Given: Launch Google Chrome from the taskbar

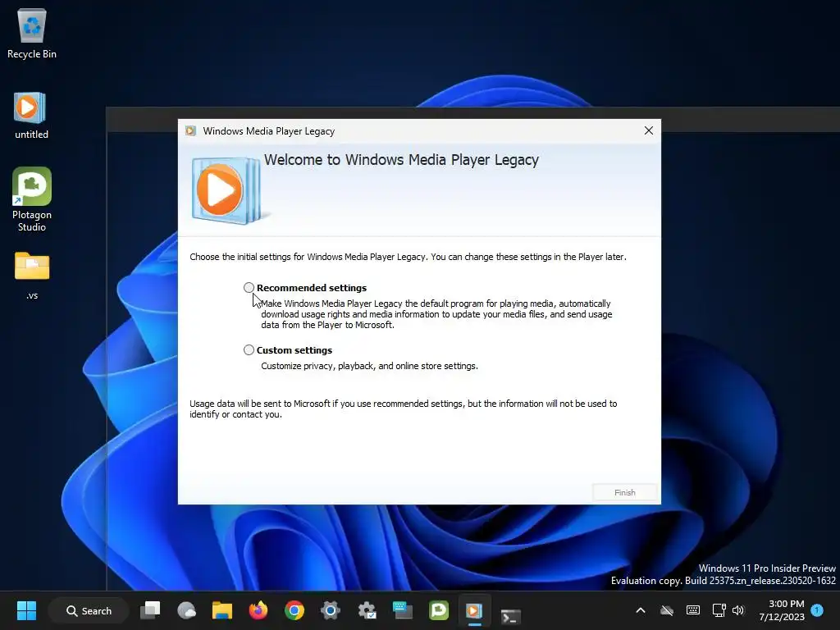Looking at the screenshot, I should pos(294,610).
